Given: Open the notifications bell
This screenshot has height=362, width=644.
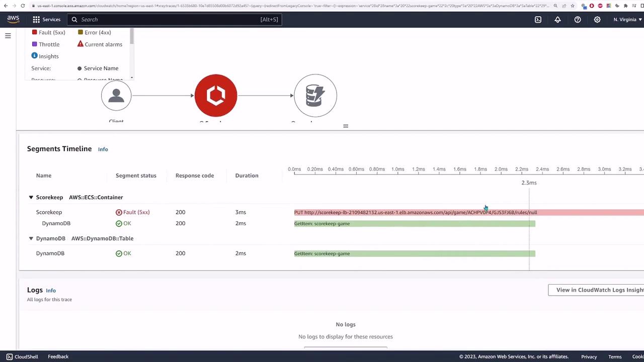Looking at the screenshot, I should [x=557, y=19].
